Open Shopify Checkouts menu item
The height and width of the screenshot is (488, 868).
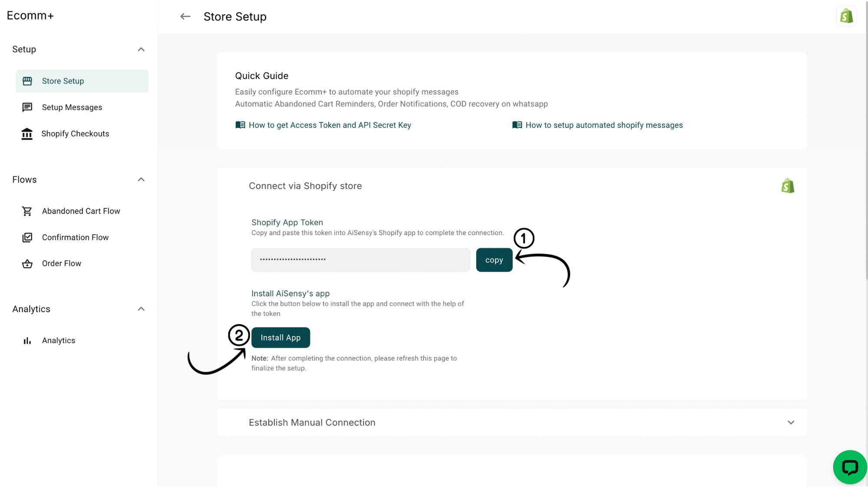[x=82, y=134]
